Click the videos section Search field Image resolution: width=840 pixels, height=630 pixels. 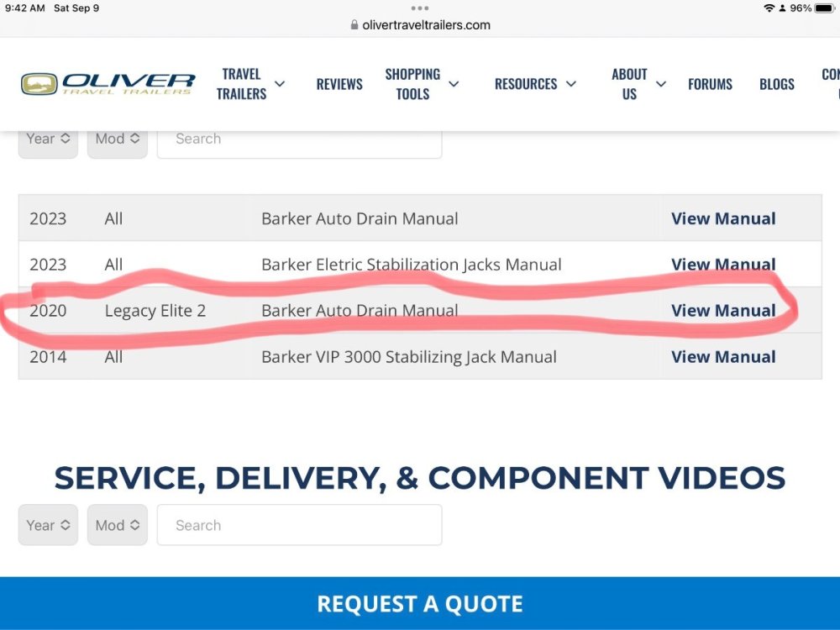point(299,525)
